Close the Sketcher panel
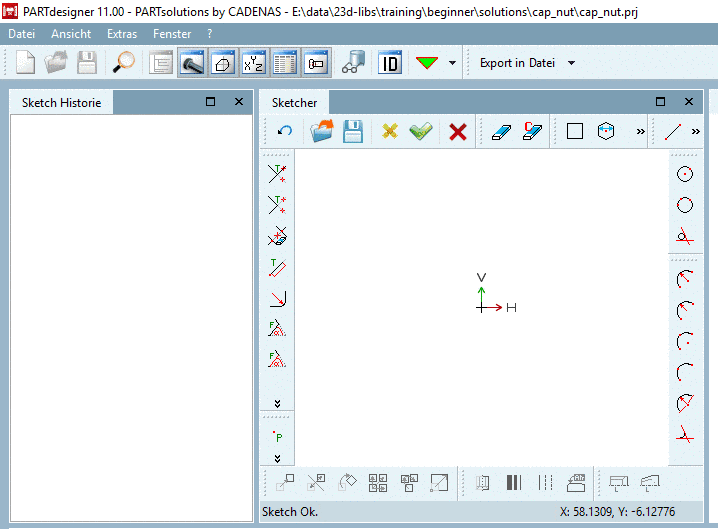 pyautogui.click(x=689, y=102)
